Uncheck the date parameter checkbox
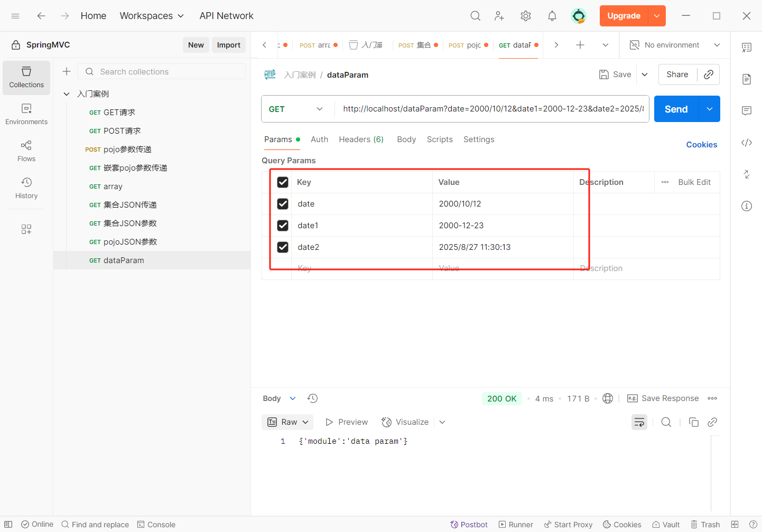This screenshot has width=762, height=532. [283, 204]
